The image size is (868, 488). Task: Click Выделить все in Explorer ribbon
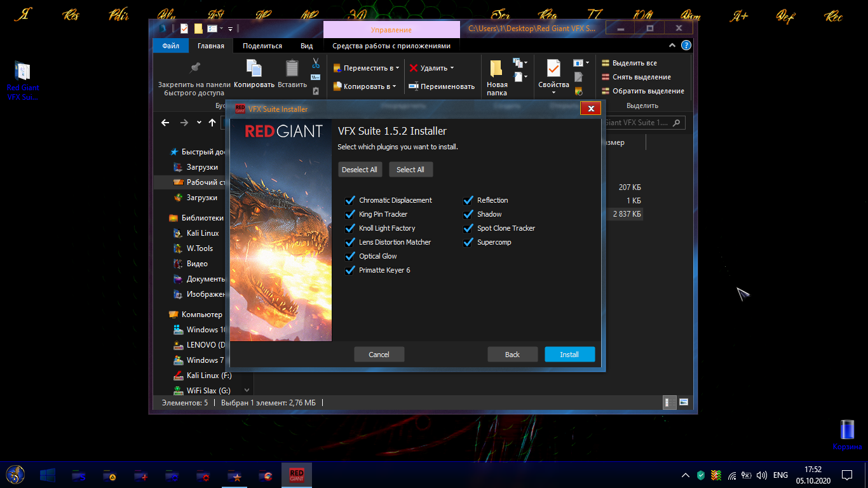point(630,63)
